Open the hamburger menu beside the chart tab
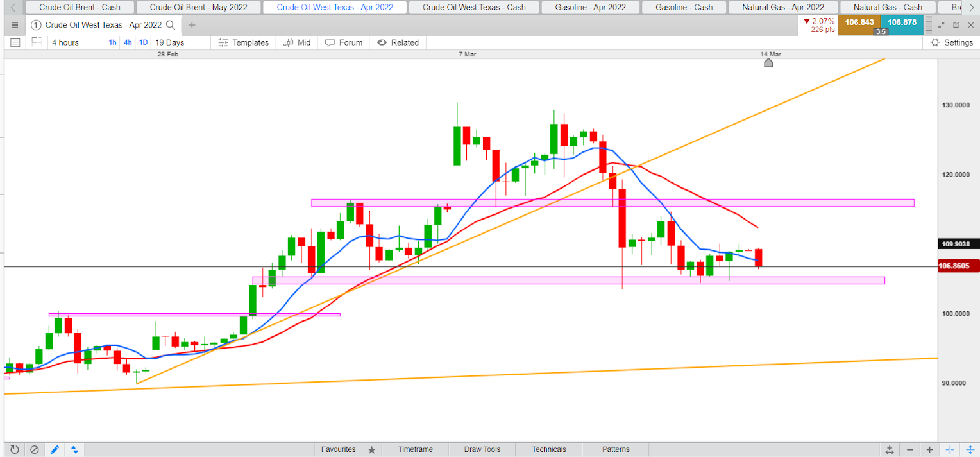The width and height of the screenshot is (980, 457). tap(15, 25)
